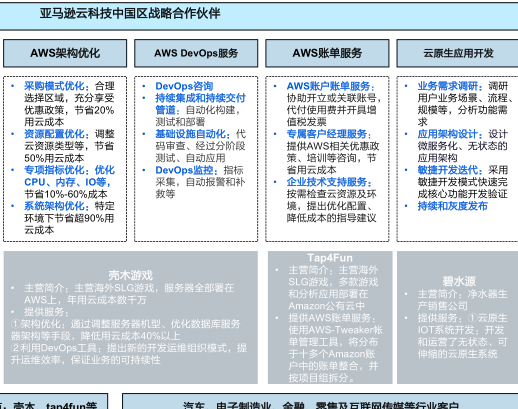Click 提供AWS账单服务 line in Tap4Fun card
This screenshot has height=409, width=518.
point(332,318)
